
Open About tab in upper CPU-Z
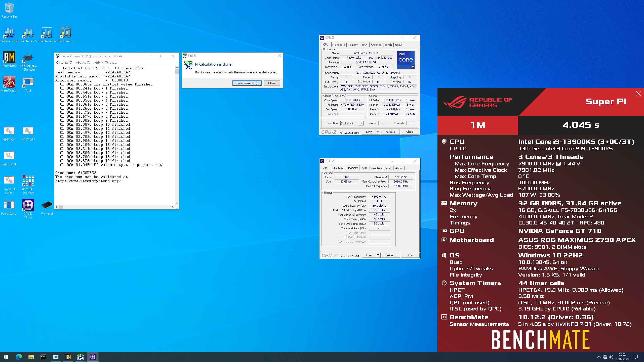398,45
